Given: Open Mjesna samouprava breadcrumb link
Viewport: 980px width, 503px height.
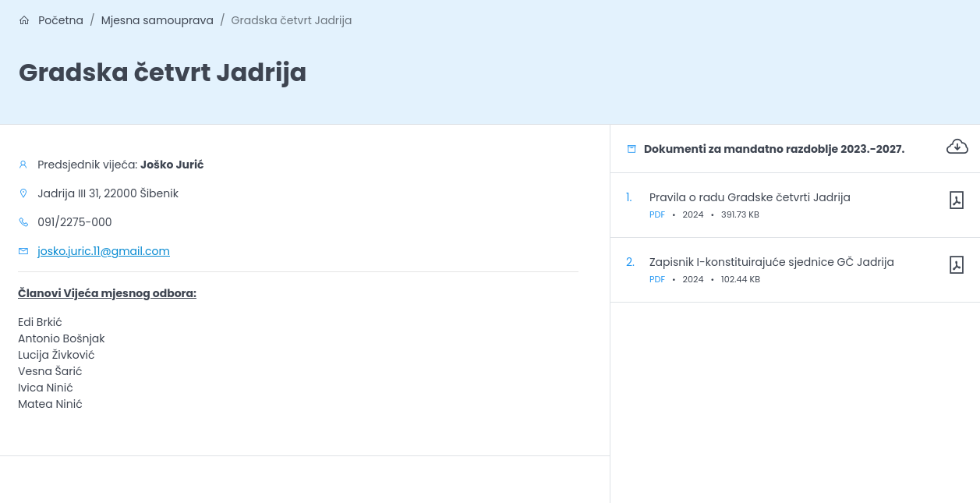Looking at the screenshot, I should [157, 20].
